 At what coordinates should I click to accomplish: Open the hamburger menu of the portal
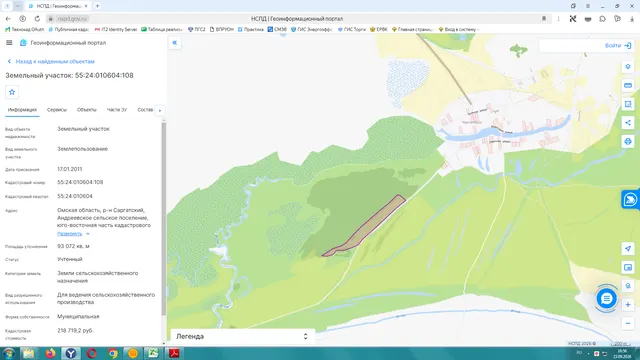(9, 42)
